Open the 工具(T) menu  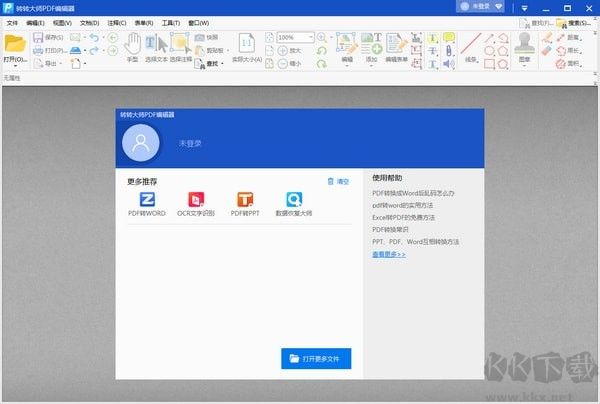point(170,22)
